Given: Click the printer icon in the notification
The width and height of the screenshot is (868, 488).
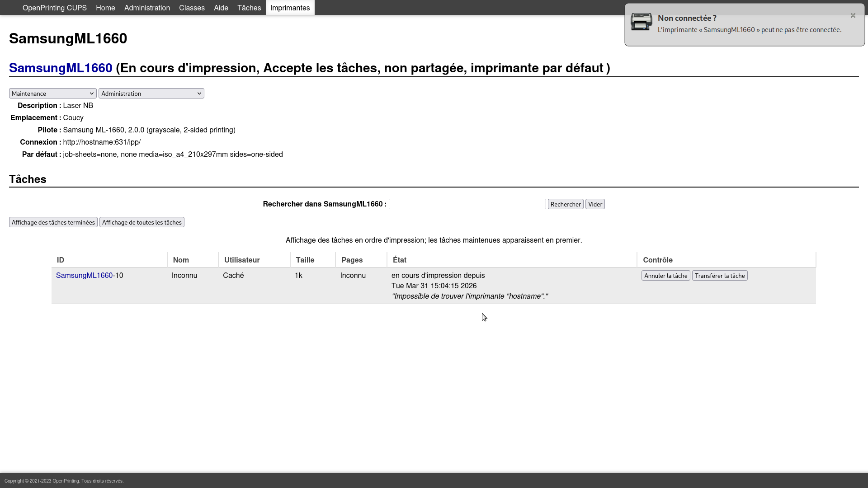Looking at the screenshot, I should click(641, 22).
